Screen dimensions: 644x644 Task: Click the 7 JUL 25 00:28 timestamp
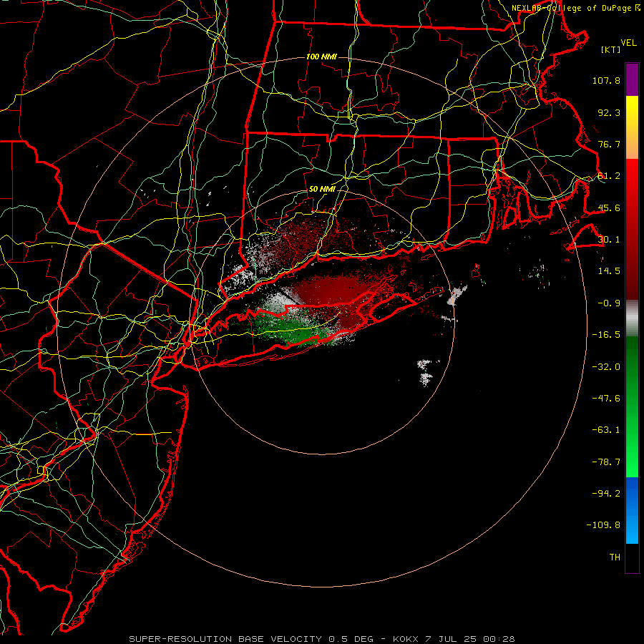click(x=470, y=639)
